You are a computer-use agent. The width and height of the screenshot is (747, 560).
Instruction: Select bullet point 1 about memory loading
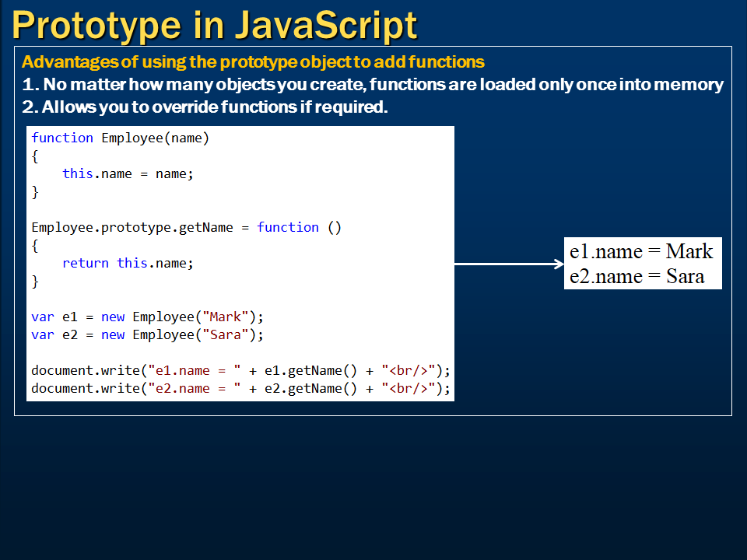(373, 85)
